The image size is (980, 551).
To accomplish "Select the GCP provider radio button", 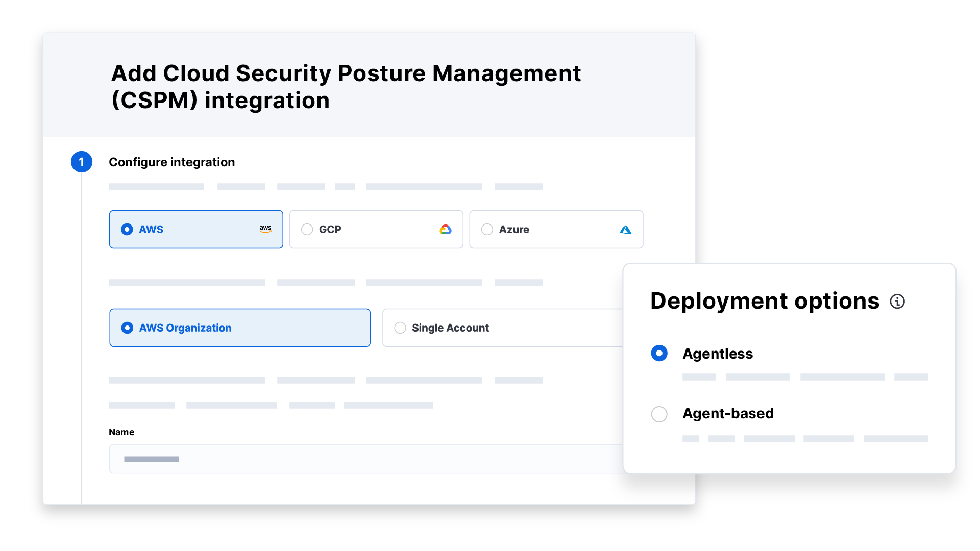I will click(307, 230).
